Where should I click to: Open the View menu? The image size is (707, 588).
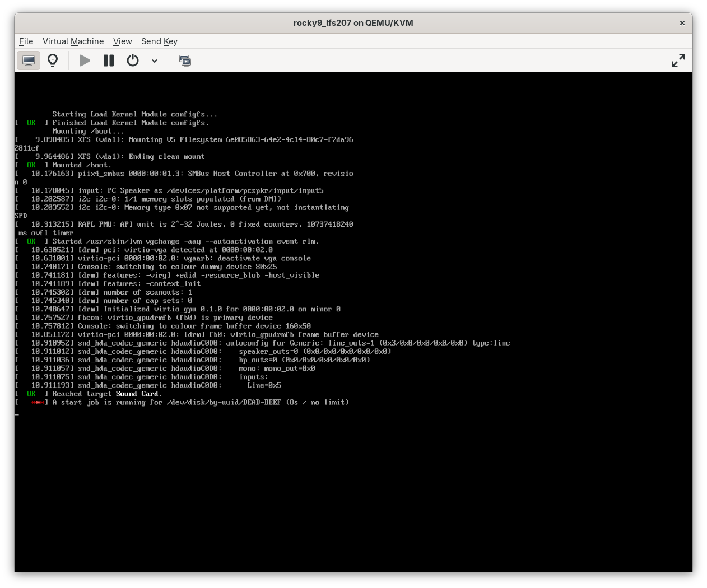(122, 41)
